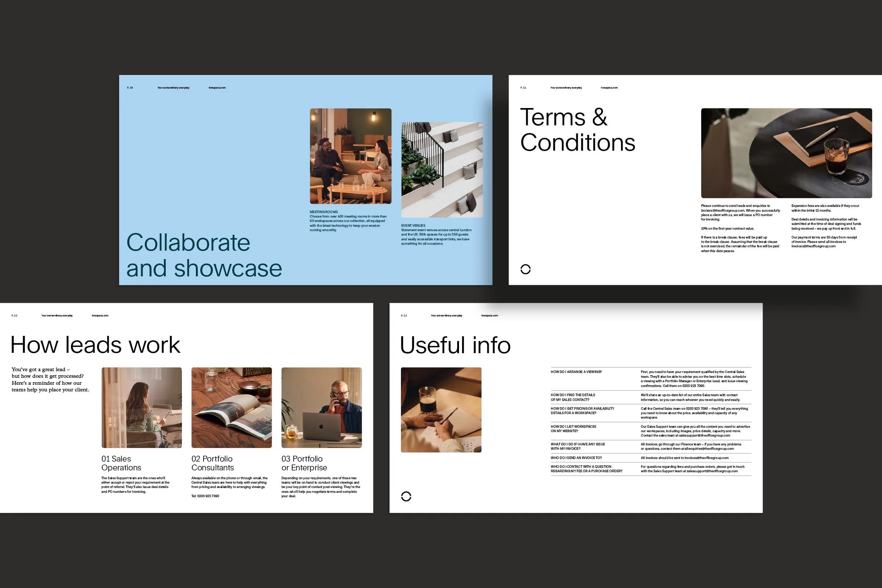
Task: Select the writing hand coffee photo
Action: click(441, 409)
